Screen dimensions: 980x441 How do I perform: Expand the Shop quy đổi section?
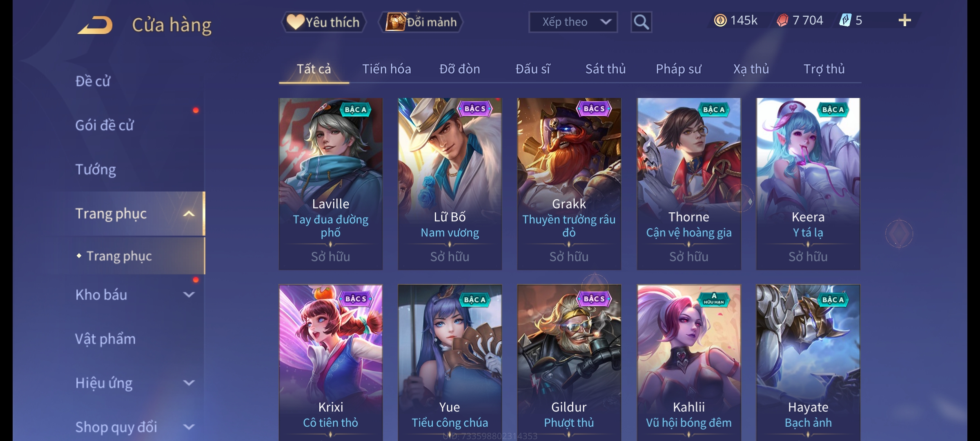[189, 427]
